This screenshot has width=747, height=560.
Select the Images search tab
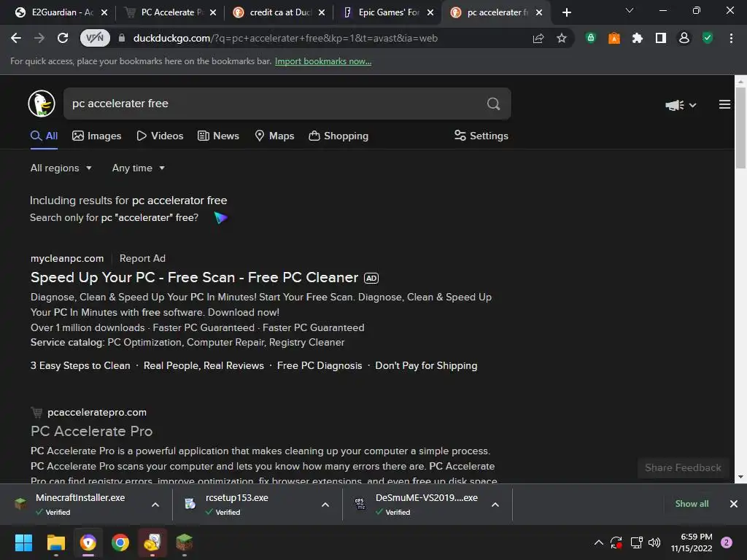(x=97, y=136)
